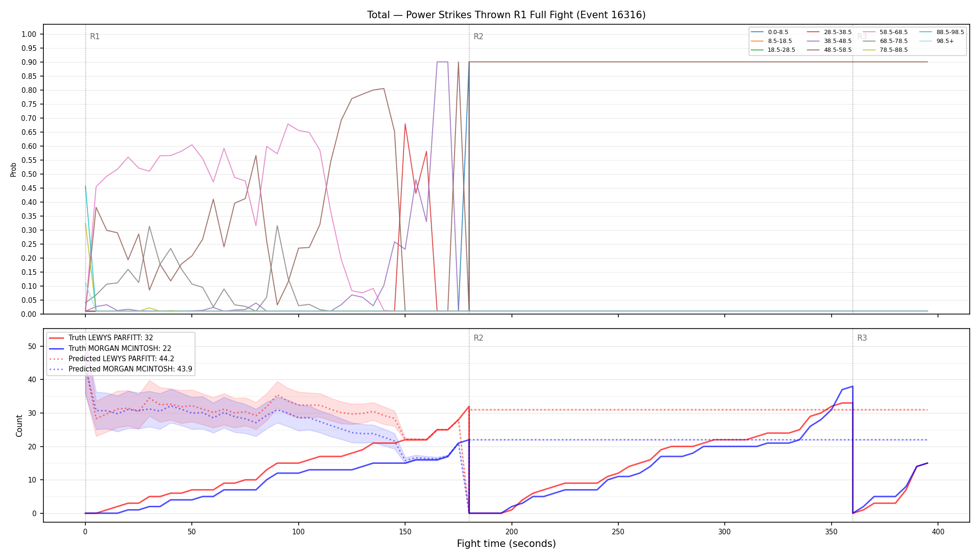Click the Fight time (seconds) axis label
980x560 pixels.
(506, 544)
